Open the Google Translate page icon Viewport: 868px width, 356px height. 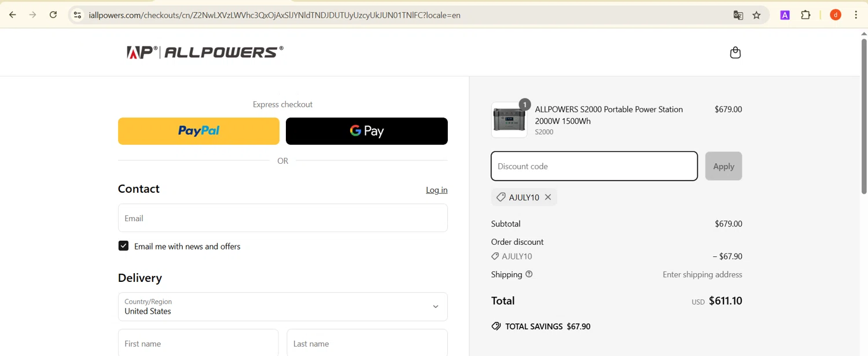738,16
